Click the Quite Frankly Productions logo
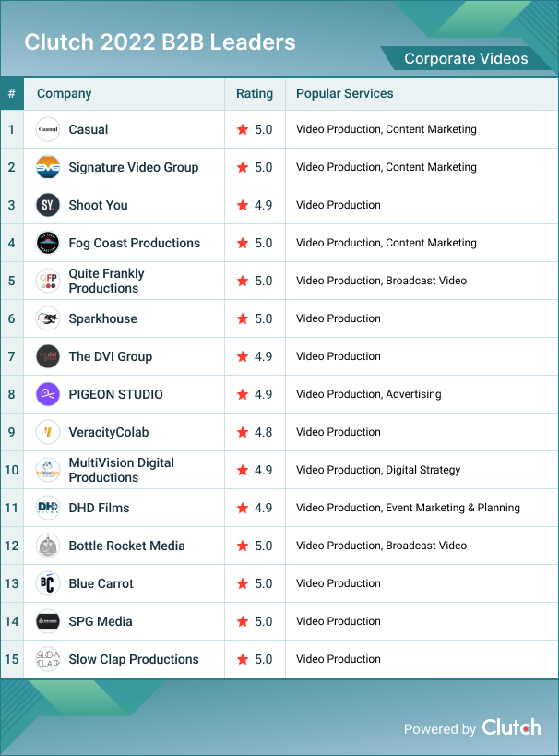Image resolution: width=559 pixels, height=756 pixels. (x=48, y=281)
